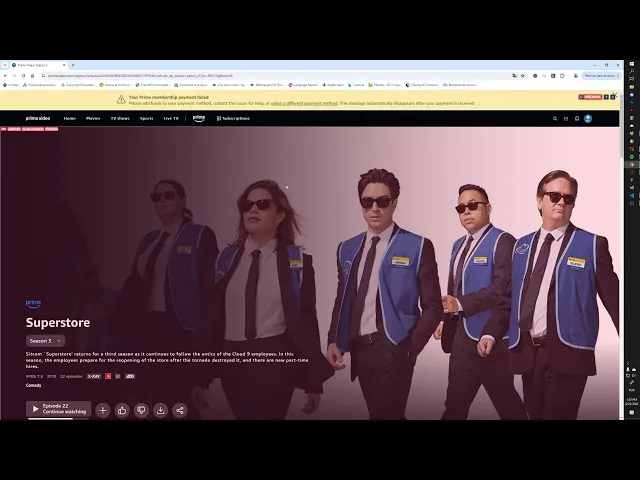Click the red age rating badge
640x480 pixels.
[108, 376]
